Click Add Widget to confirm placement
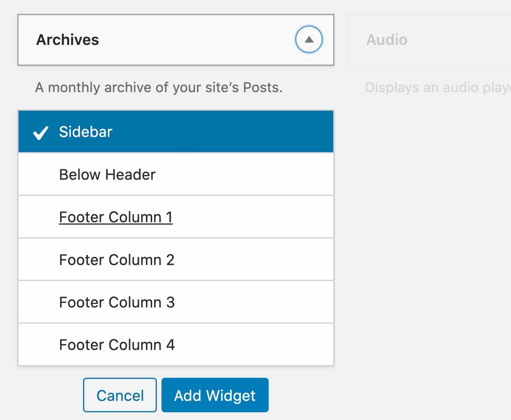This screenshot has width=511, height=420. coord(215,395)
